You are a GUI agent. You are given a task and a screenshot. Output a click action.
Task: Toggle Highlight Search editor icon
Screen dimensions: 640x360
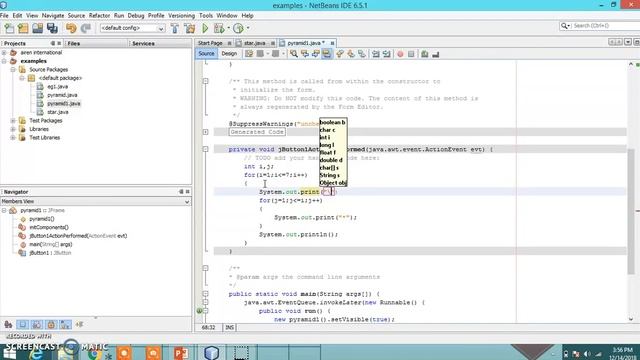point(327,54)
